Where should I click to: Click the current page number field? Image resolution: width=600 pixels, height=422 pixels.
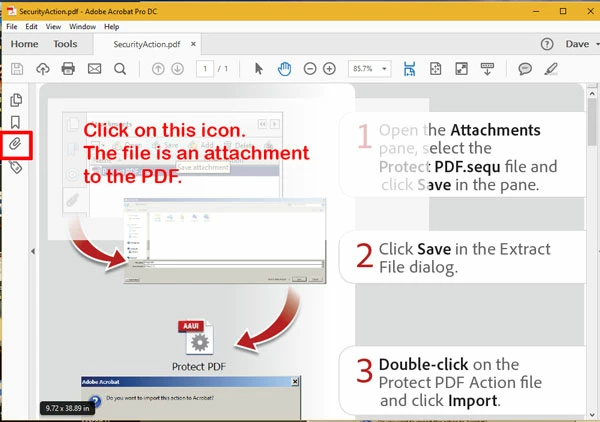205,69
